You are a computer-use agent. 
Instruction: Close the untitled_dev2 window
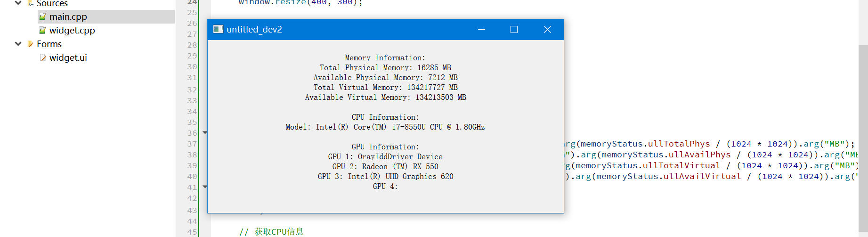point(547,29)
